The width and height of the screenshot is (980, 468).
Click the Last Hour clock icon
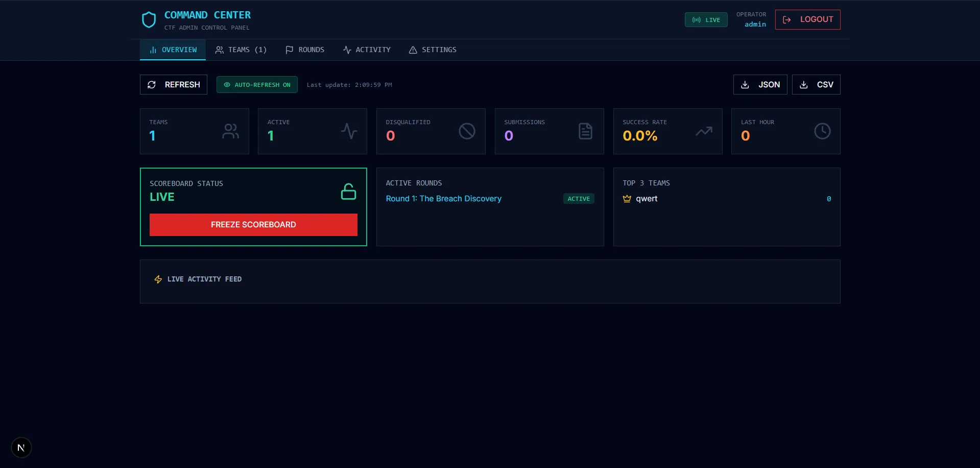(822, 131)
